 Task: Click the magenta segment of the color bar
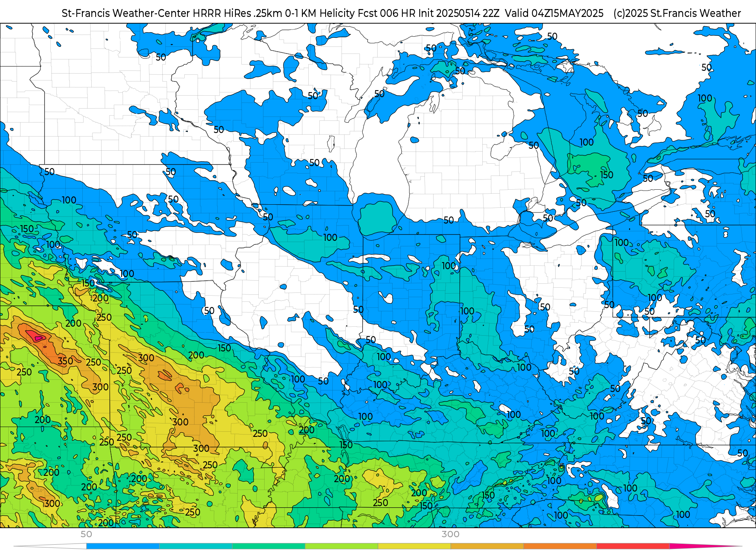(705, 546)
